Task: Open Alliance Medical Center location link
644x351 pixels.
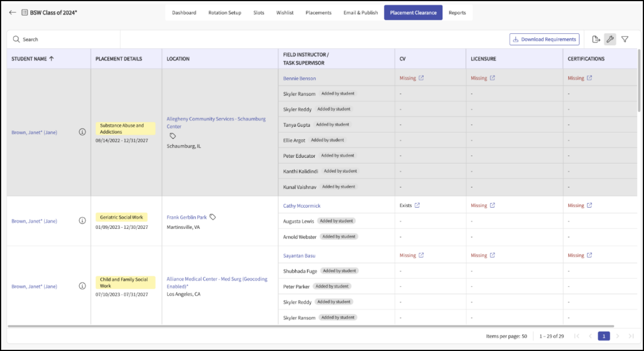Action: point(217,282)
